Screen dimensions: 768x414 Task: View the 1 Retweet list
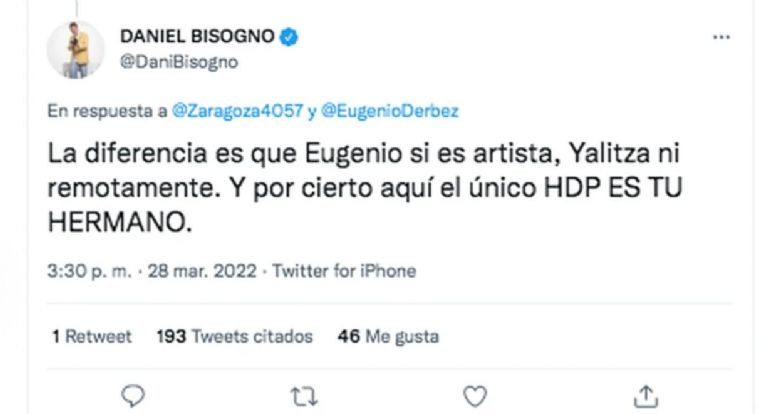pos(92,337)
